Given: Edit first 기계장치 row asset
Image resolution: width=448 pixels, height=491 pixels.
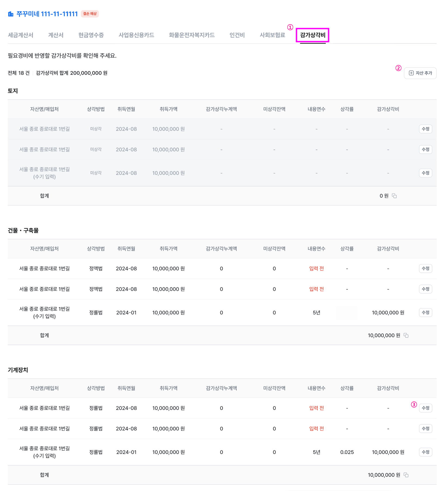Looking at the screenshot, I should click(425, 408).
